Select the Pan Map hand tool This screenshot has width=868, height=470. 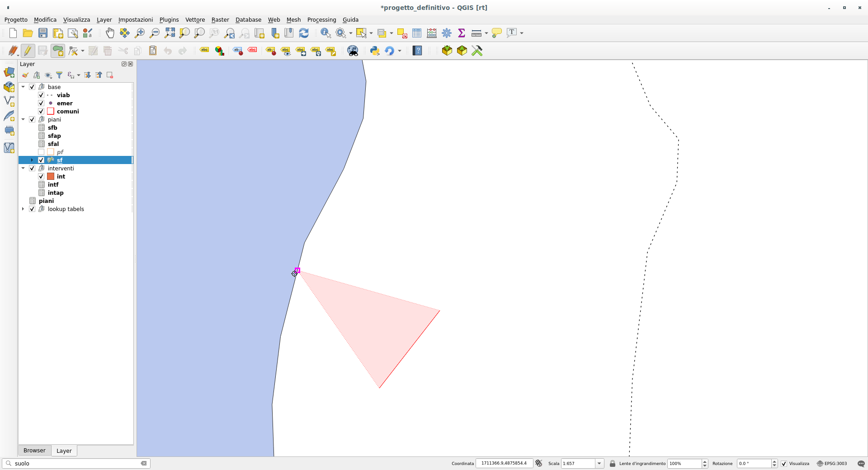110,33
